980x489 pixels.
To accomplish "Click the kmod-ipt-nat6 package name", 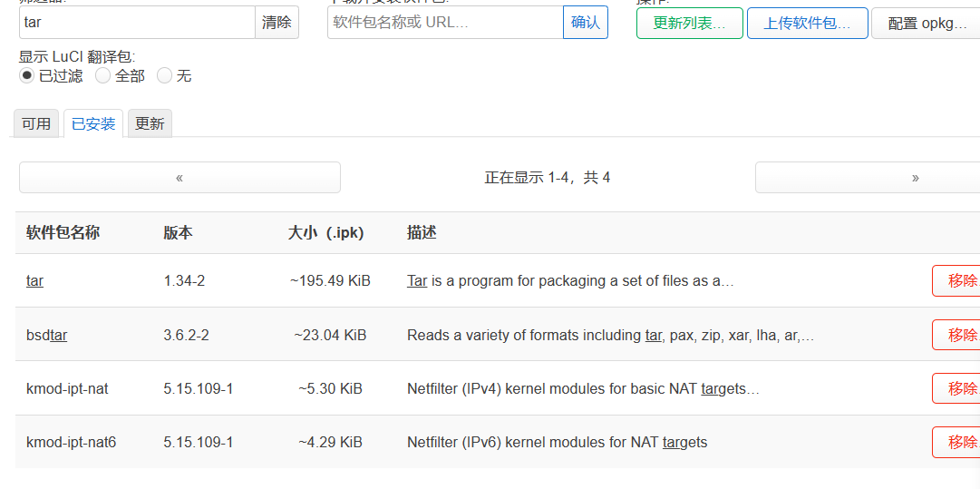I will [72, 443].
